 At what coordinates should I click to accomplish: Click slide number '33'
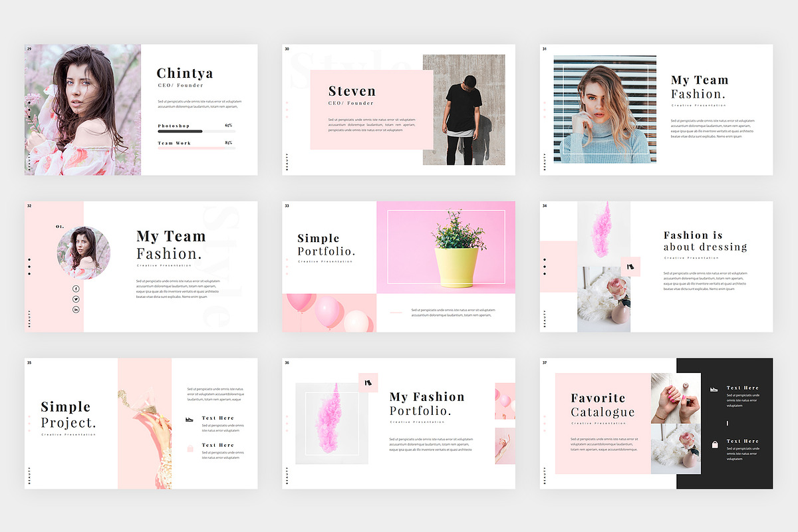[287, 205]
